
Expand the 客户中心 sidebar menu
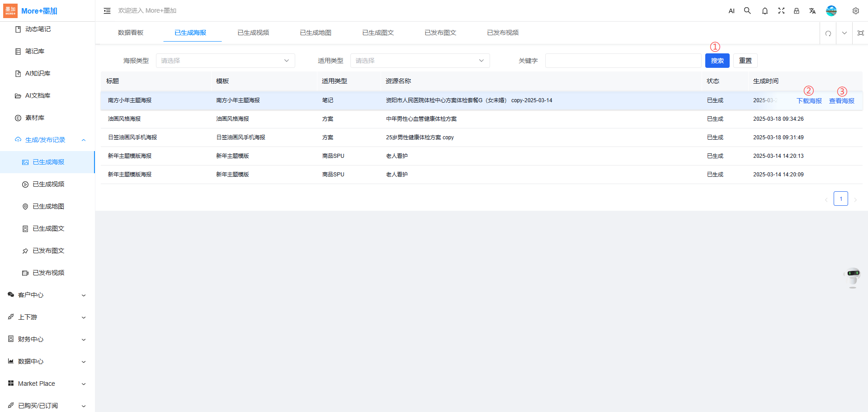(x=47, y=295)
